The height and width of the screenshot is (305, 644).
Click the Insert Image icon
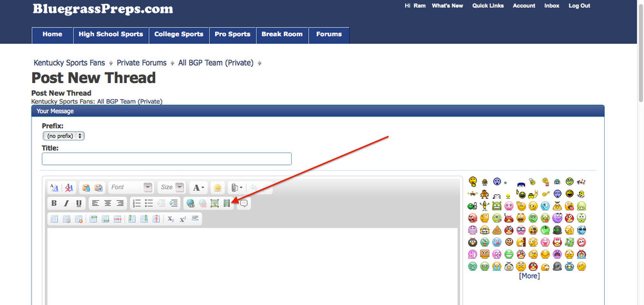[214, 203]
